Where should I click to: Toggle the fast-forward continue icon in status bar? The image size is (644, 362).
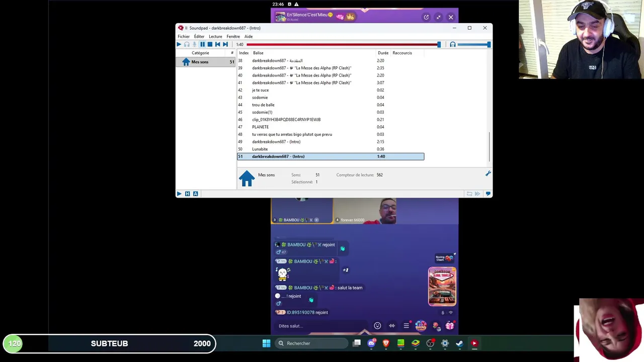click(477, 194)
